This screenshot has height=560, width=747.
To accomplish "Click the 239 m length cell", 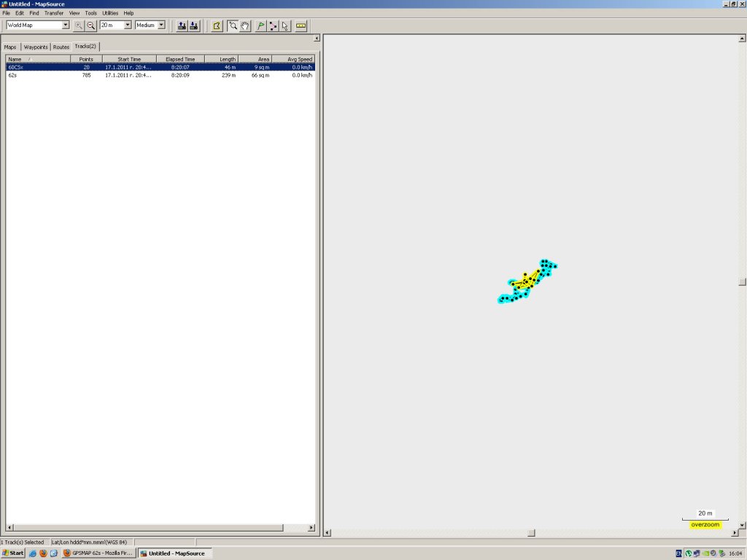I will click(228, 75).
